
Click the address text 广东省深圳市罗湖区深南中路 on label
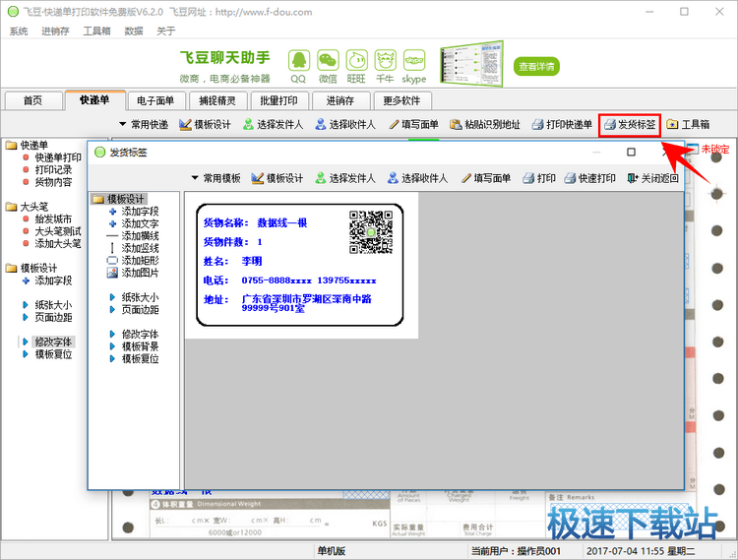(x=306, y=299)
